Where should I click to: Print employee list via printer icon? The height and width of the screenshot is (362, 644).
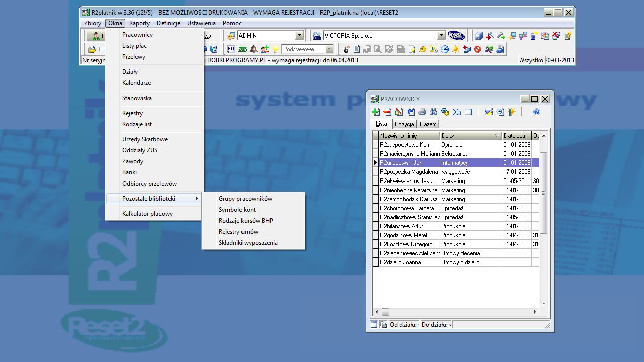click(x=422, y=112)
